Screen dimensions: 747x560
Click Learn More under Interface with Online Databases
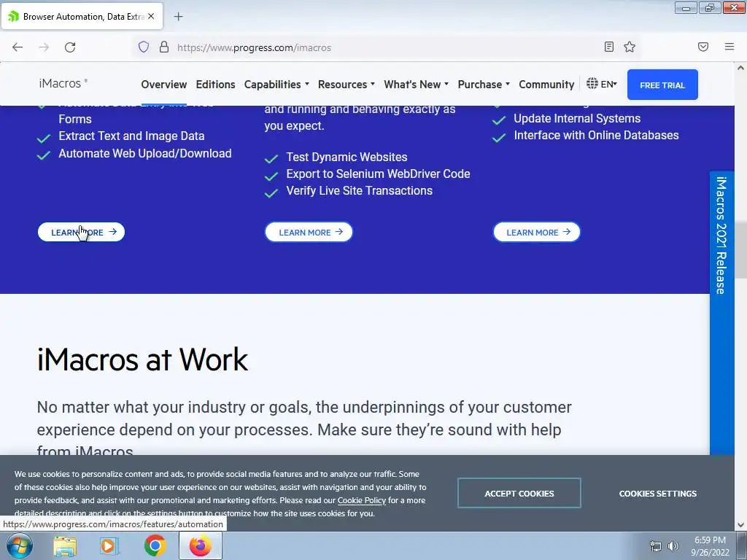point(536,233)
